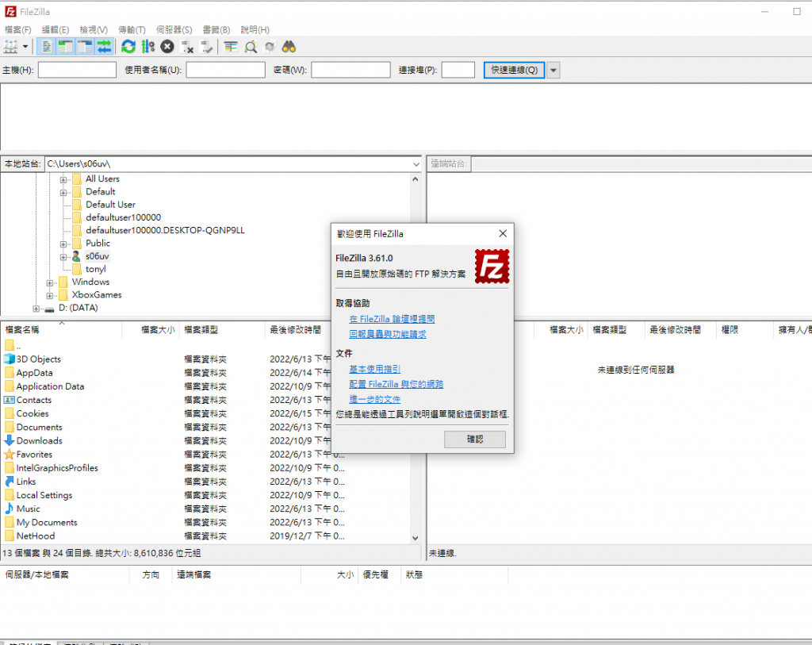Viewport: 812px width, 645px height.
Task: Open the 檔案(F) menu
Action: pyautogui.click(x=17, y=30)
